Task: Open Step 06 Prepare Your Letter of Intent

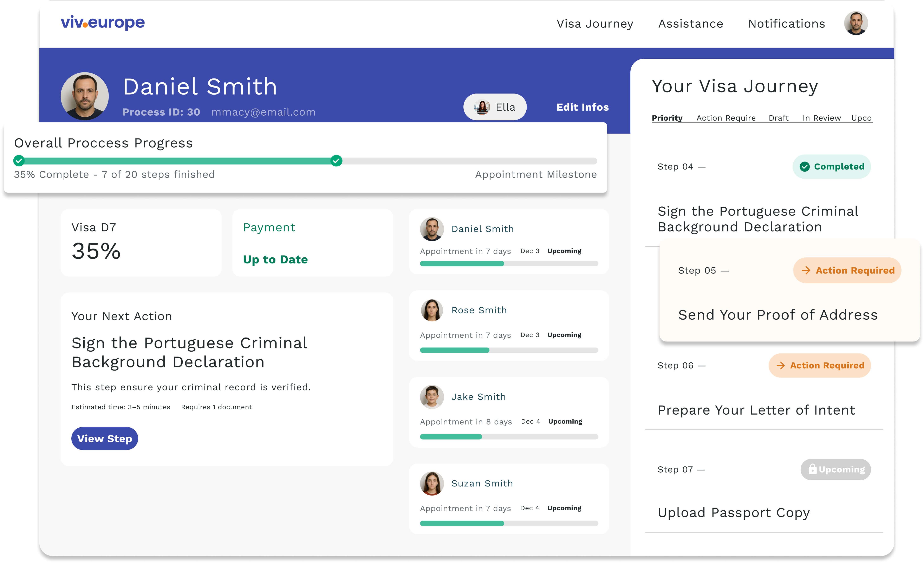Action: [756, 410]
